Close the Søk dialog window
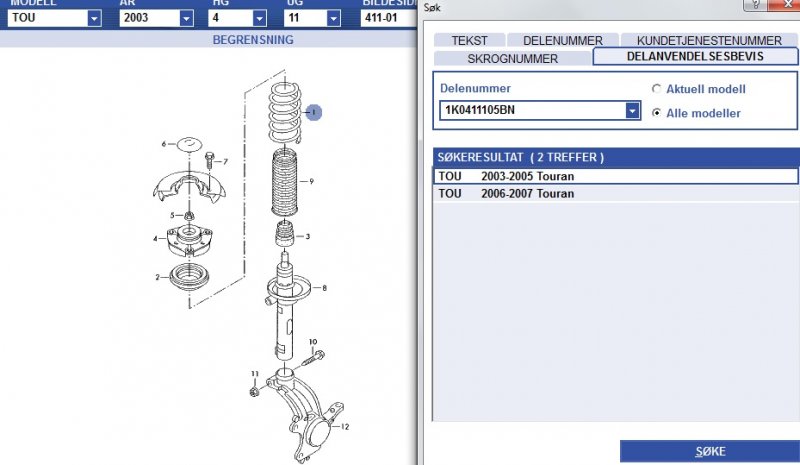Screen dimensions: 800x465 779,6
